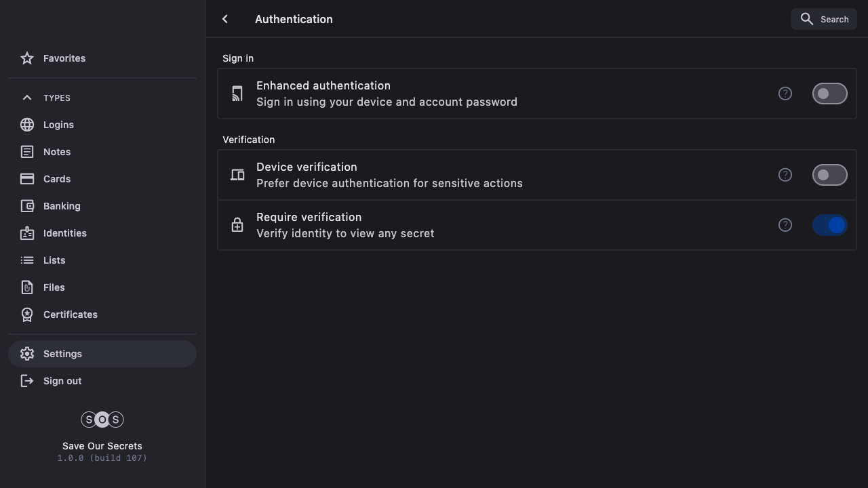Screen dimensions: 868x488
Task: Open Logins via the globe icon
Action: click(27, 125)
